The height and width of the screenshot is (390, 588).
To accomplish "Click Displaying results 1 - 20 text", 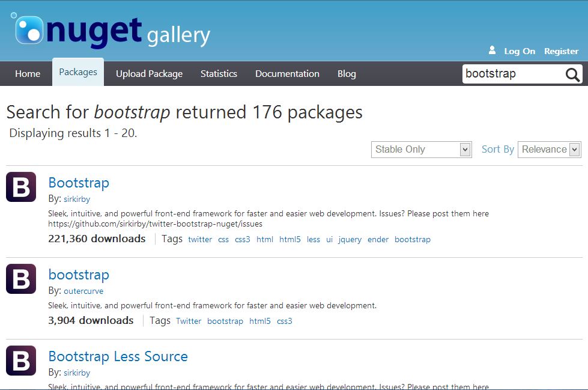I will [73, 133].
